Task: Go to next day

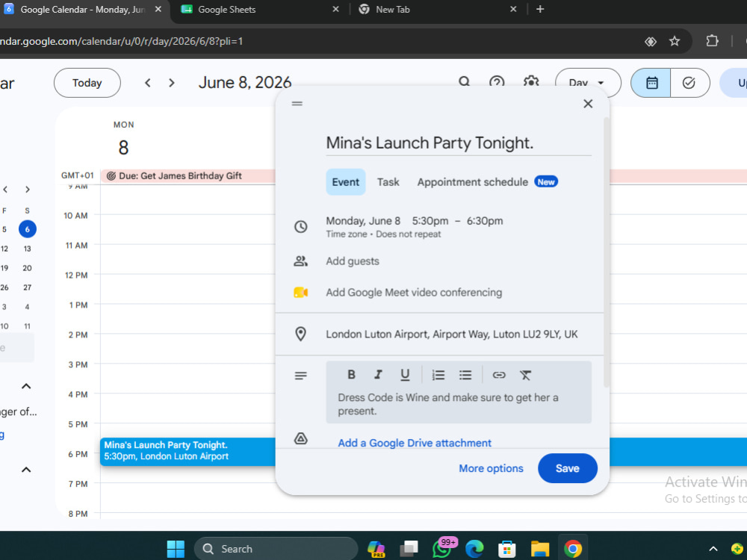Action: pyautogui.click(x=172, y=83)
